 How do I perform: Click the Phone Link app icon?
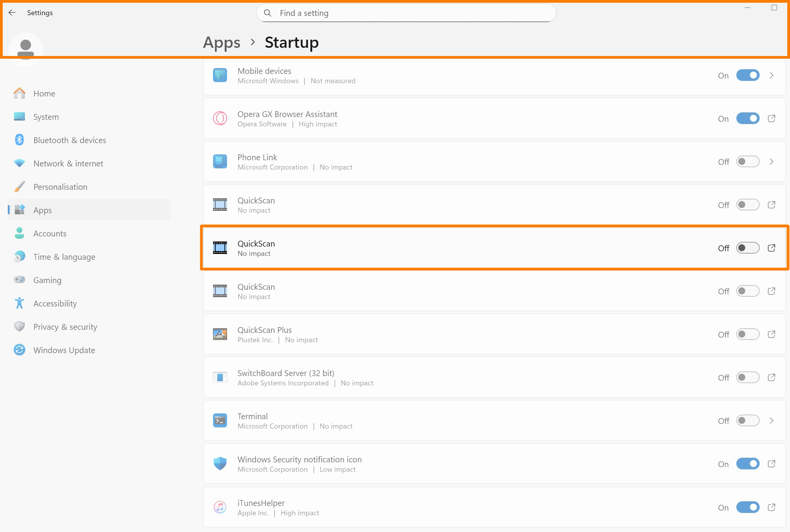pyautogui.click(x=220, y=162)
